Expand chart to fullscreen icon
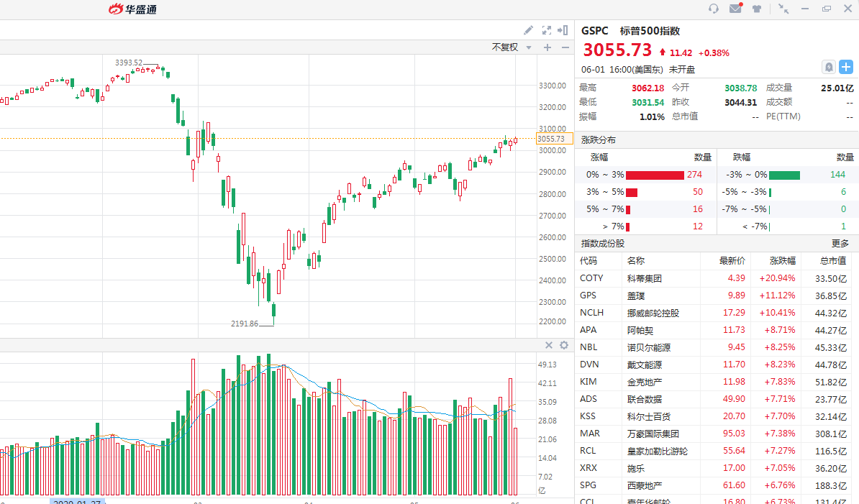 (x=546, y=30)
